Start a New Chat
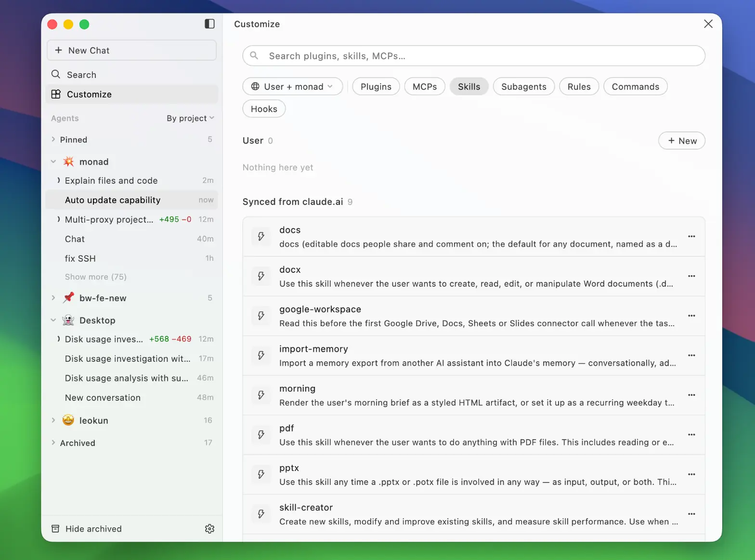The width and height of the screenshot is (755, 560). coord(131,51)
